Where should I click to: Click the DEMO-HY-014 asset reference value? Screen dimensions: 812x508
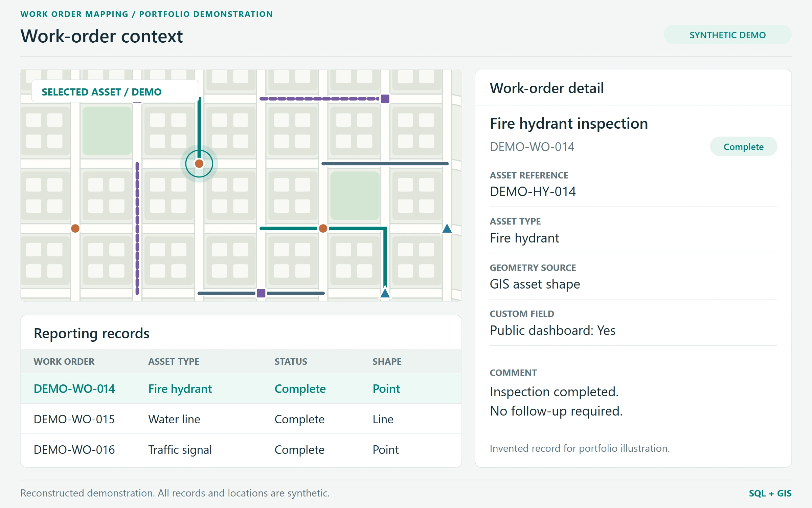click(x=533, y=191)
